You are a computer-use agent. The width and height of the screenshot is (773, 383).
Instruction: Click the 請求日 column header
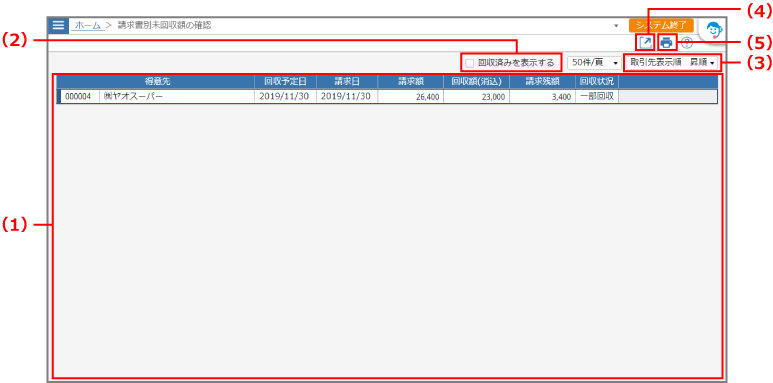click(347, 82)
